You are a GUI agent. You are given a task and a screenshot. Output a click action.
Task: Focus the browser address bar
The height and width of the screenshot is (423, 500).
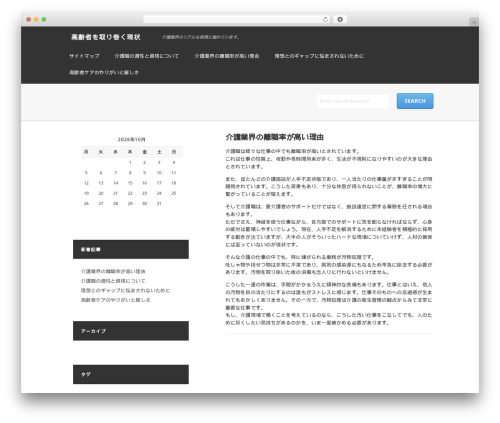[236, 19]
